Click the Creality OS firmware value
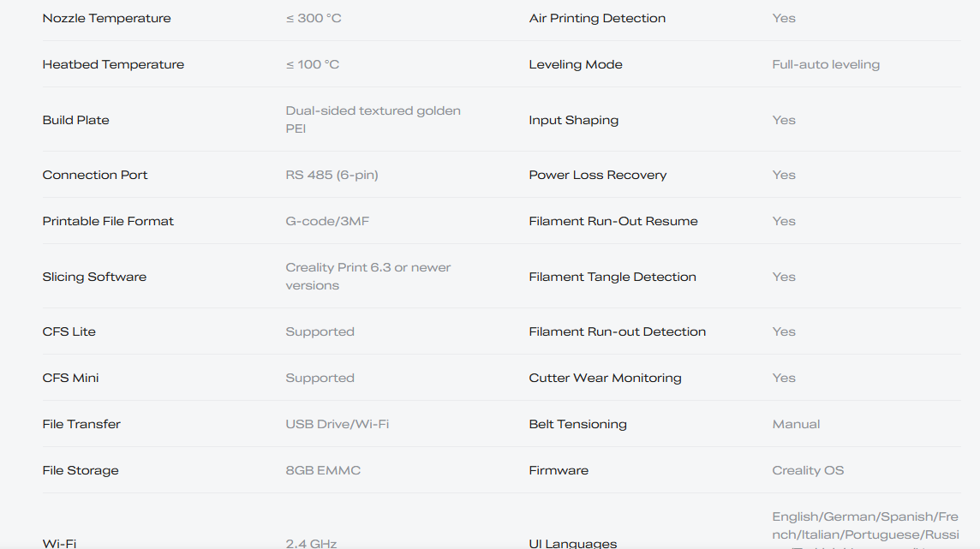Screen dimensions: 980x549 pyautogui.click(x=808, y=470)
